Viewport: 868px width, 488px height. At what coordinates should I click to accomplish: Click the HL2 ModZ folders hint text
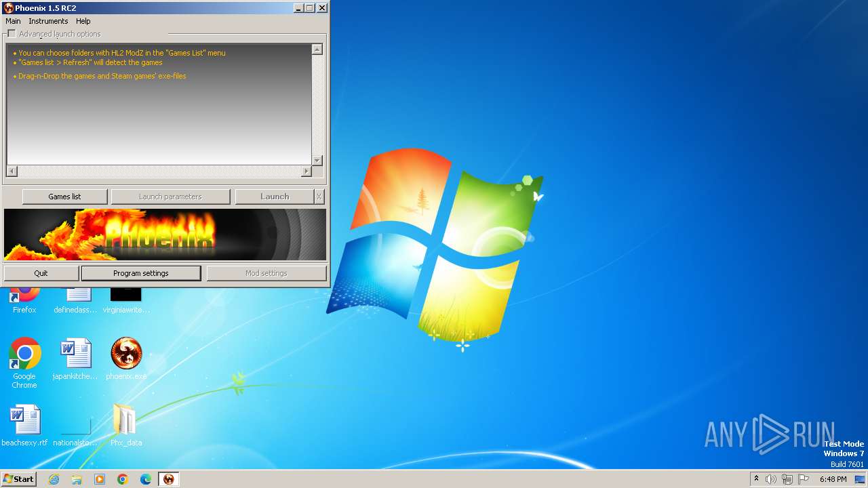coord(122,53)
